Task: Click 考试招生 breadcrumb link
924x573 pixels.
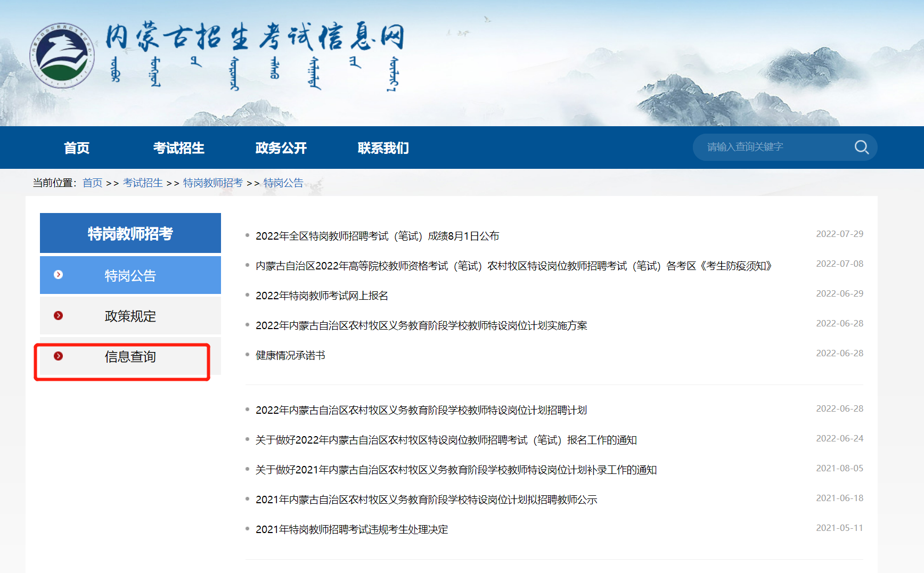Action: coord(143,183)
